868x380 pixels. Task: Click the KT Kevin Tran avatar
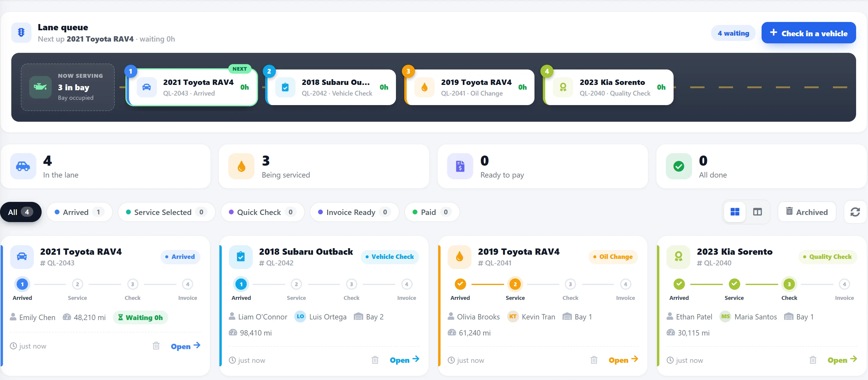tap(512, 316)
